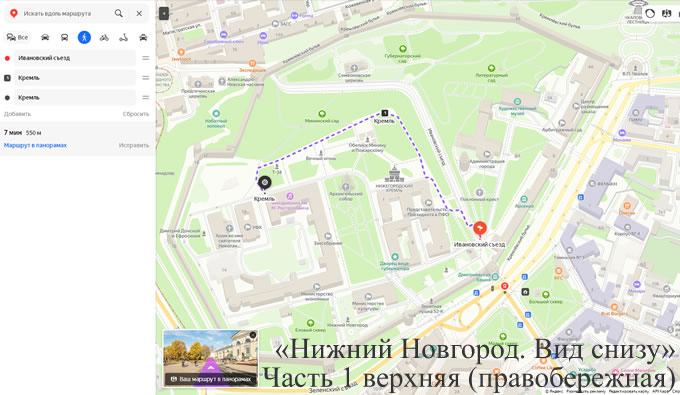680x395 pixels.
Task: Click the magnifier search icon
Action: point(118,13)
